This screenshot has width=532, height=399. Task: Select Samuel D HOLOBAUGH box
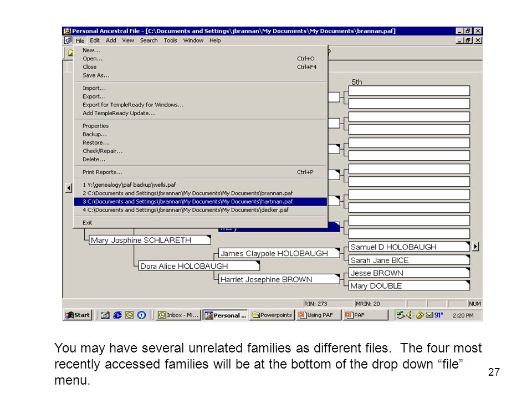pyautogui.click(x=409, y=247)
